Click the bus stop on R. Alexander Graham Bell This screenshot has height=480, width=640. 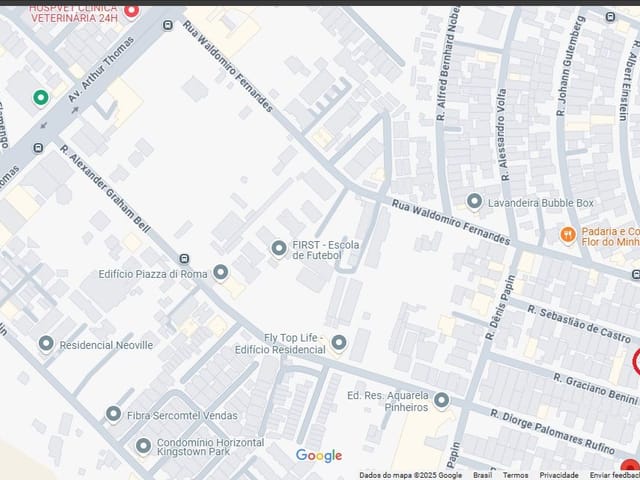[184, 258]
